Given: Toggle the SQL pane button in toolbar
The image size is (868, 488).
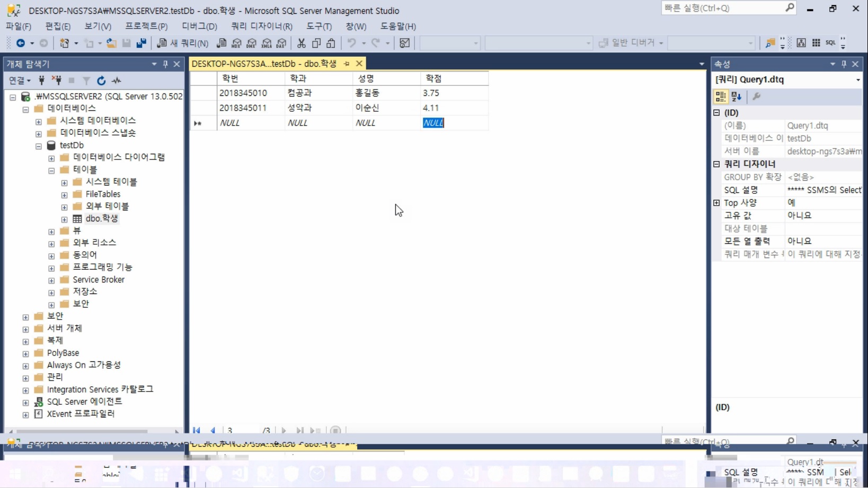Looking at the screenshot, I should (830, 43).
